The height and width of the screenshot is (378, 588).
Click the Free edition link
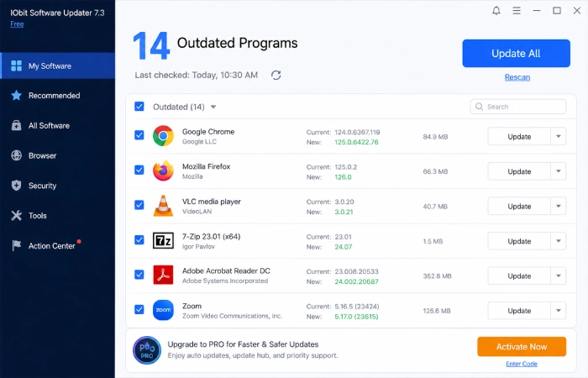pyautogui.click(x=17, y=24)
